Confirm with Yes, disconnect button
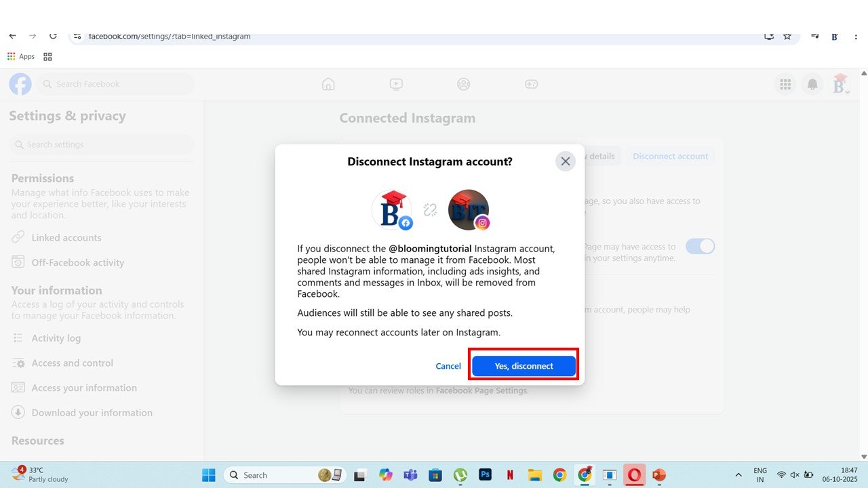 point(524,366)
